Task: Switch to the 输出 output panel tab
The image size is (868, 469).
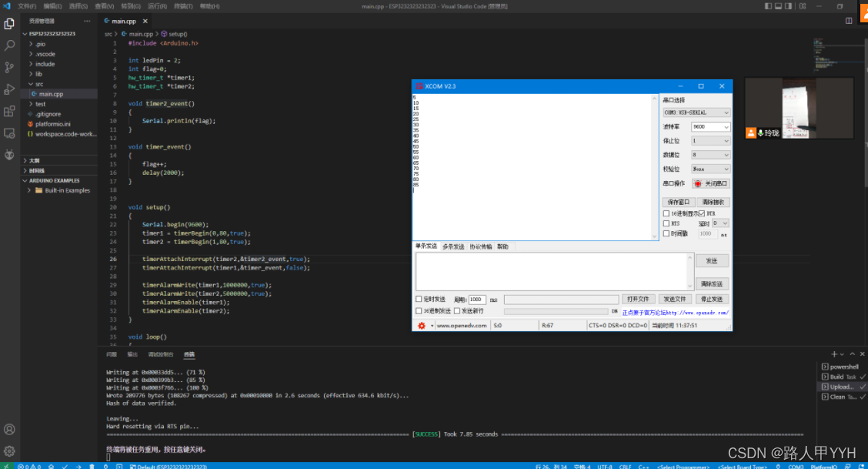Action: click(132, 354)
